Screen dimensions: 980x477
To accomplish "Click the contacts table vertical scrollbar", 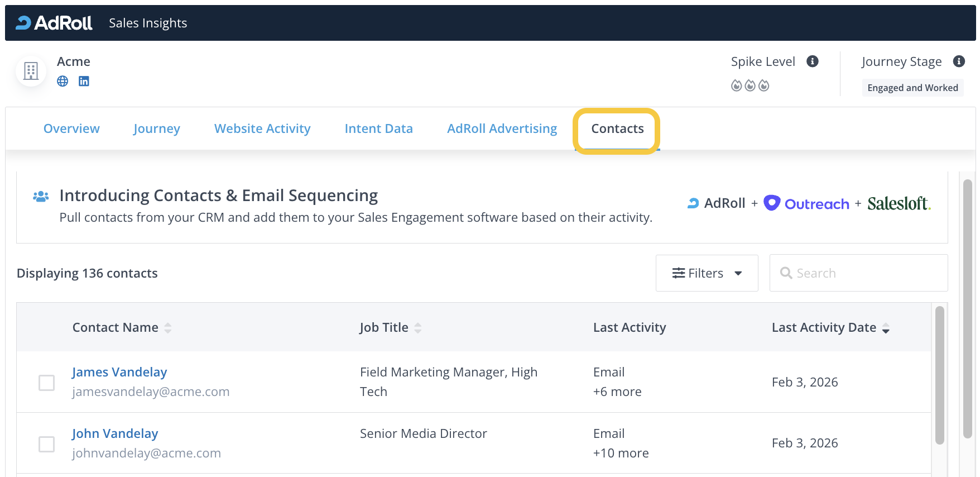I will (939, 375).
